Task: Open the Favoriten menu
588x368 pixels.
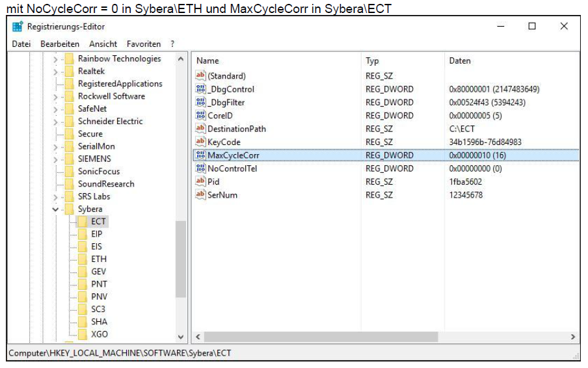Action: pyautogui.click(x=144, y=44)
